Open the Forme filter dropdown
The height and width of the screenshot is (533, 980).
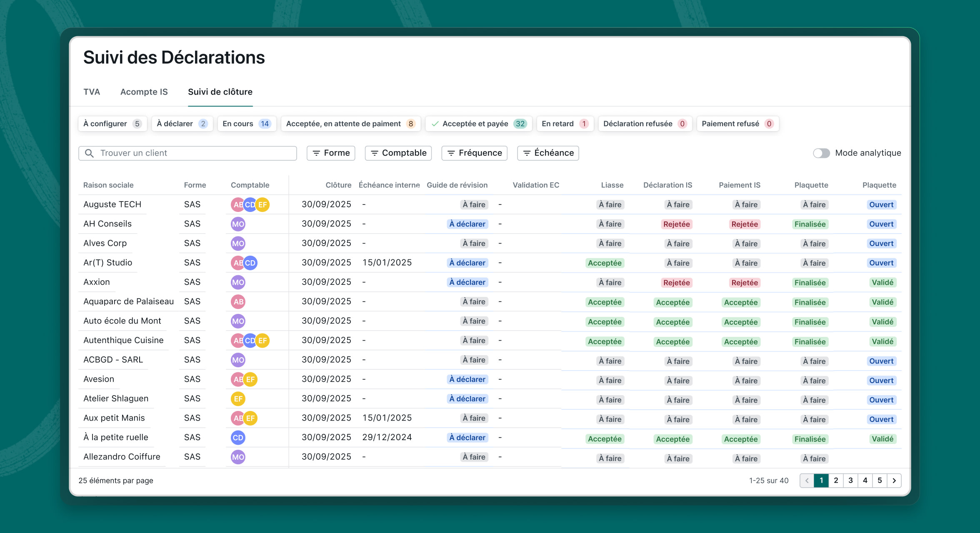(x=331, y=153)
